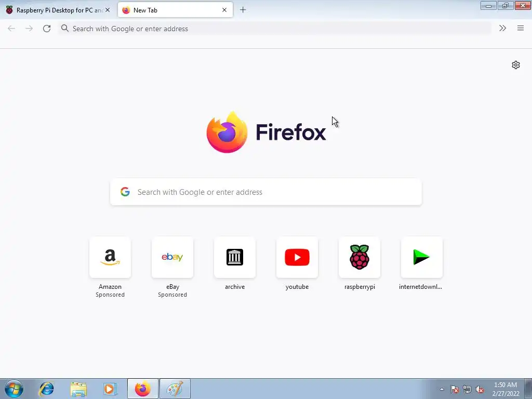
Task: Click the muted volume speaker tray icon
Action: point(480,389)
